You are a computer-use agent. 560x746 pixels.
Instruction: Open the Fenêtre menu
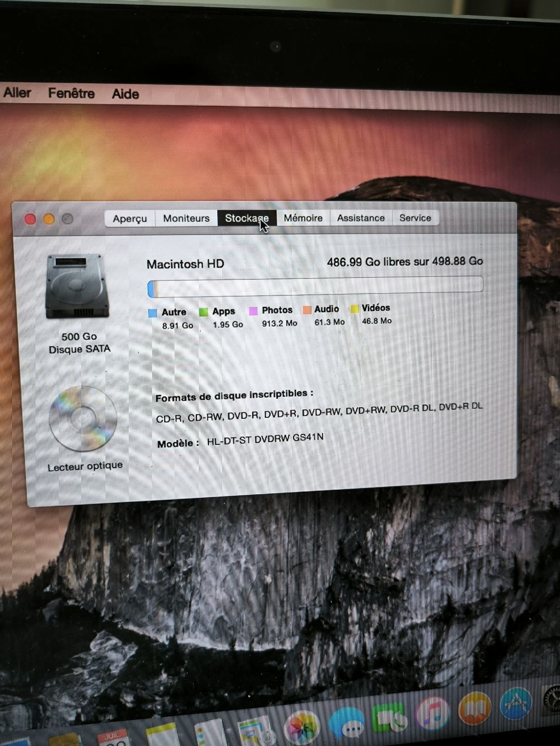[x=71, y=93]
